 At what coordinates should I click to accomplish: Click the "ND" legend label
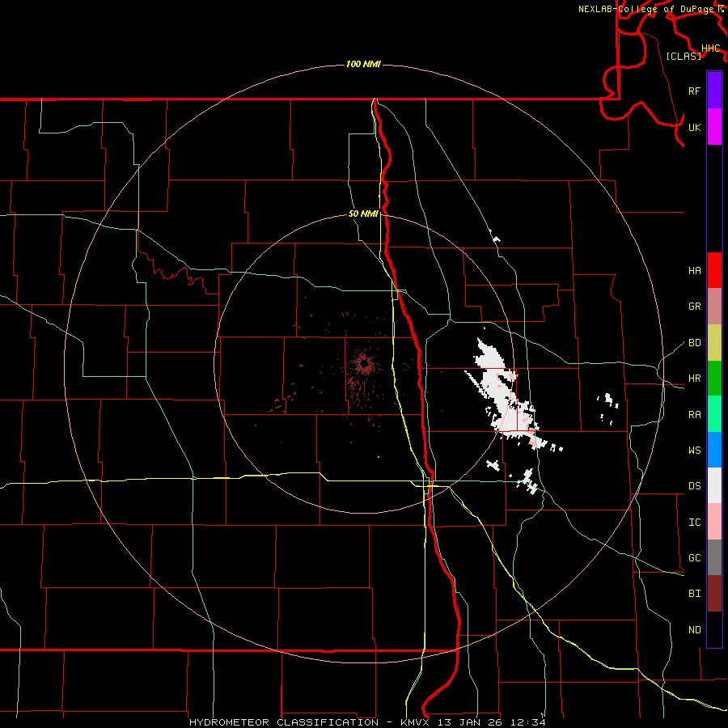pos(694,630)
